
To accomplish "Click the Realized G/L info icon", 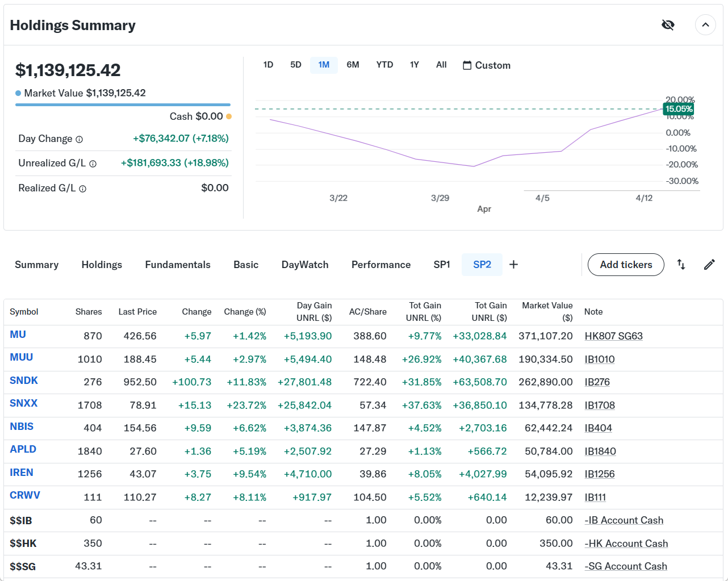I will pos(83,189).
